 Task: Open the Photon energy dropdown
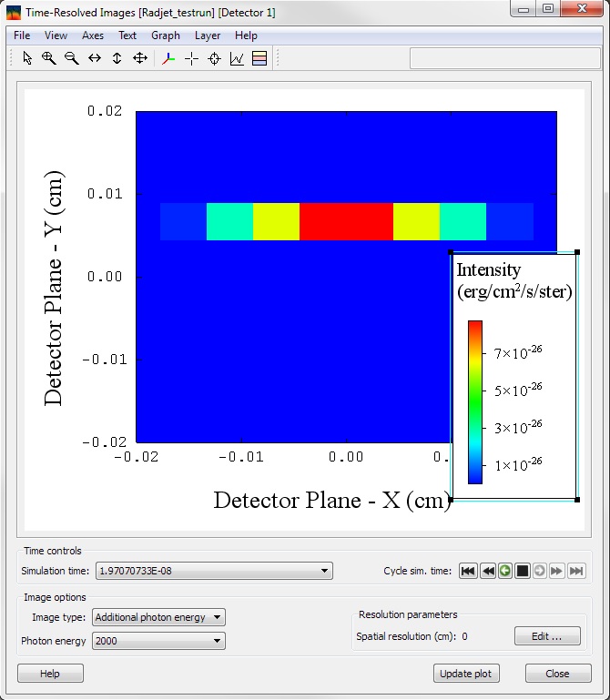point(159,641)
